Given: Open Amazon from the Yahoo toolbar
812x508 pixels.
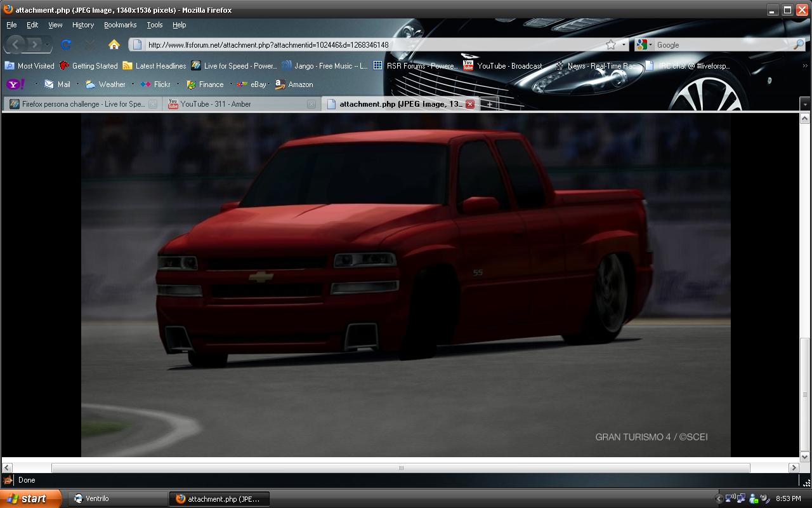Looking at the screenshot, I should point(294,84).
